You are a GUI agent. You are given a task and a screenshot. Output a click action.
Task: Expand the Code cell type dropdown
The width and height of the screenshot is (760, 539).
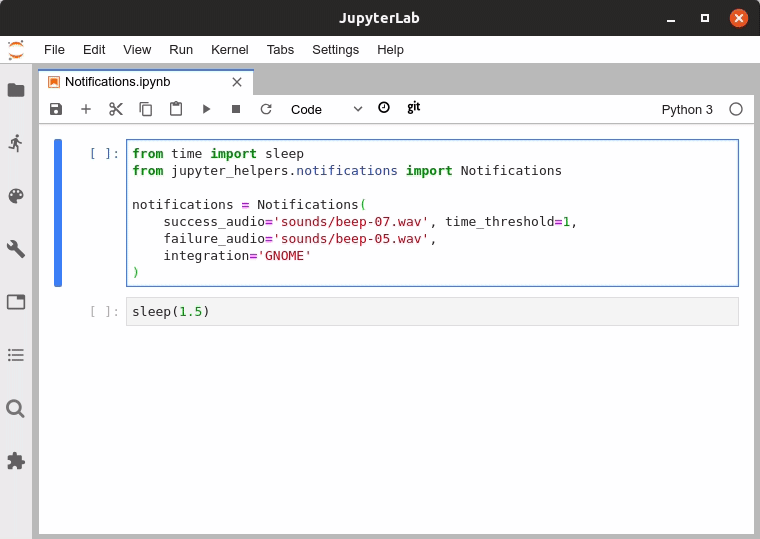(326, 110)
